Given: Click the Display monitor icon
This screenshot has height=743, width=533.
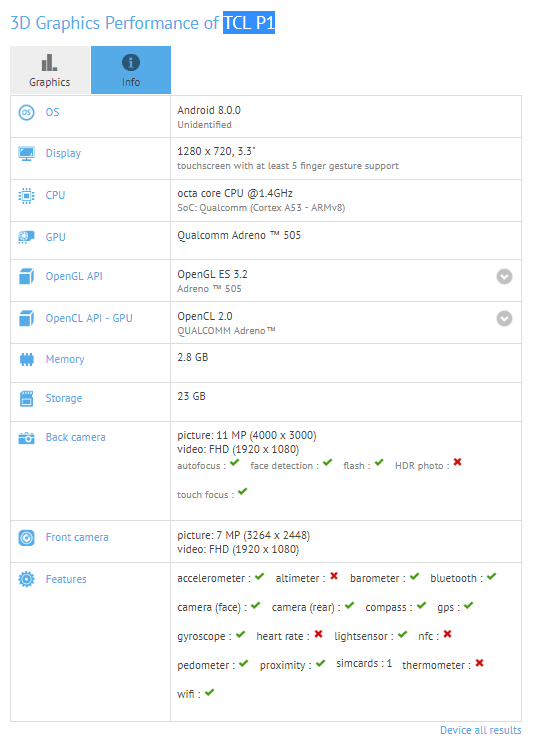Looking at the screenshot, I should (x=27, y=154).
